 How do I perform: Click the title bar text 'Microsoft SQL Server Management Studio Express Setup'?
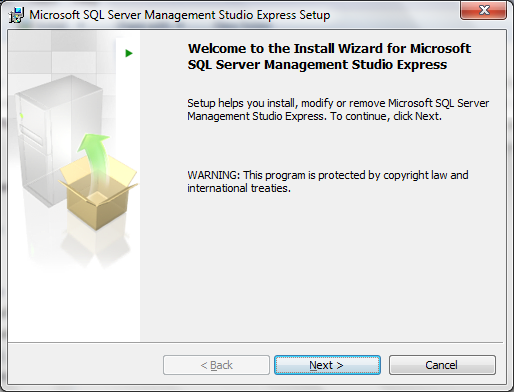[x=180, y=15]
